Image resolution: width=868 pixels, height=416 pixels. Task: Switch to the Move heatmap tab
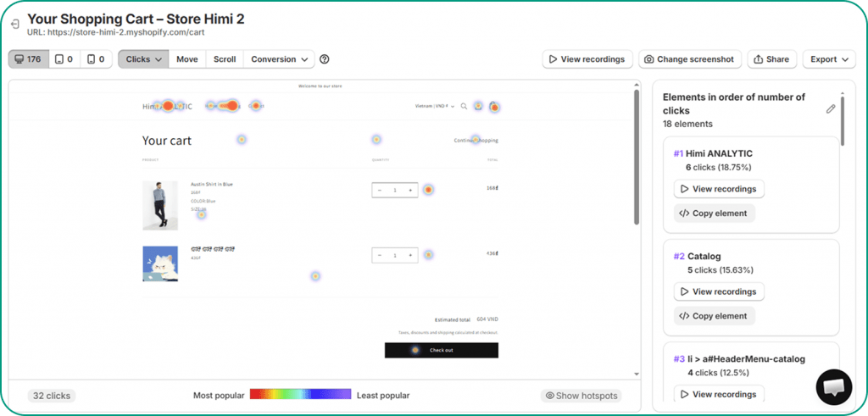(x=187, y=59)
